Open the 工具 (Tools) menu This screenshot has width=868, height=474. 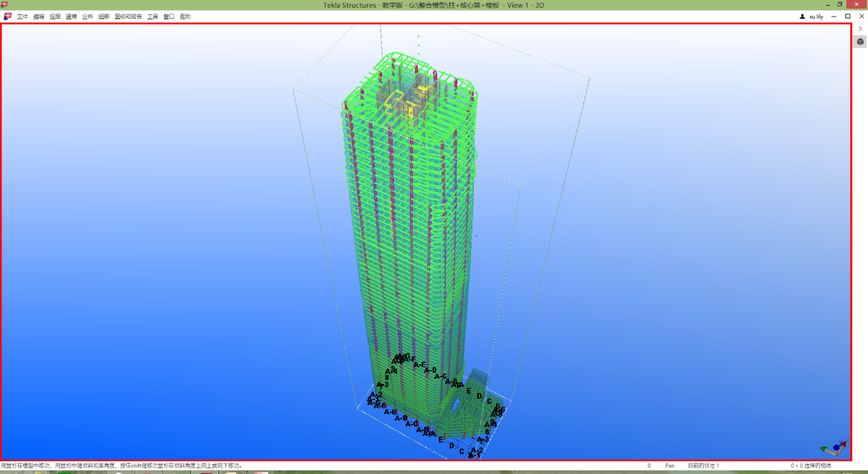(153, 16)
